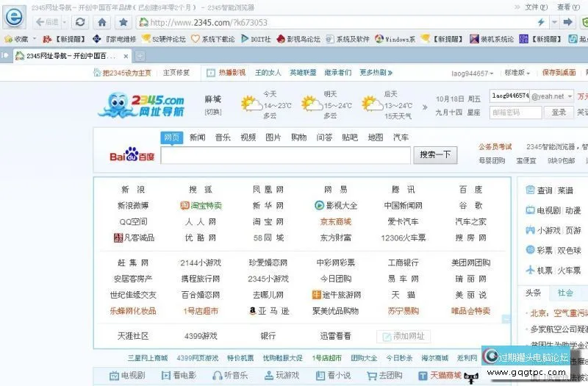Show more weather days with double arrow
The image size is (588, 386).
[x=425, y=107]
